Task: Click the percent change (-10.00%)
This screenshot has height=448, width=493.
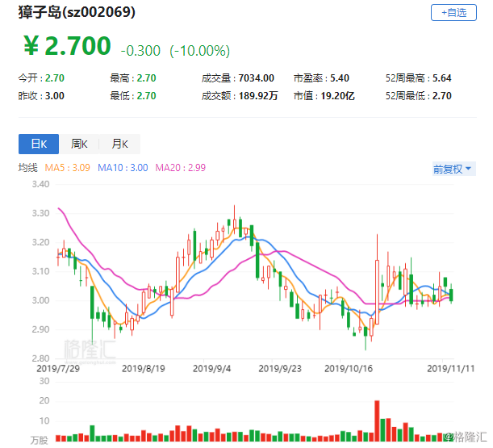Action: (199, 51)
